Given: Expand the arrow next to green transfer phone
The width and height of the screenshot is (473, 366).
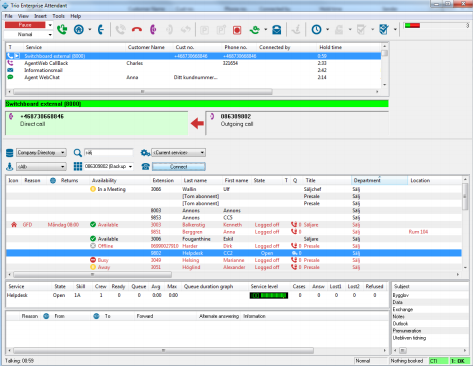Looking at the screenshot, I should click(x=266, y=30).
